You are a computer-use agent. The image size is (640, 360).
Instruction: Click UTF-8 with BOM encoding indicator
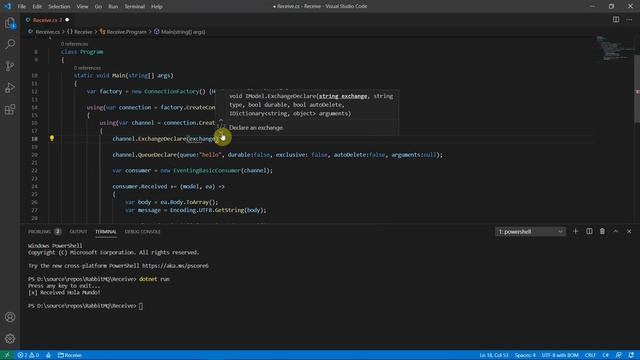click(x=560, y=355)
